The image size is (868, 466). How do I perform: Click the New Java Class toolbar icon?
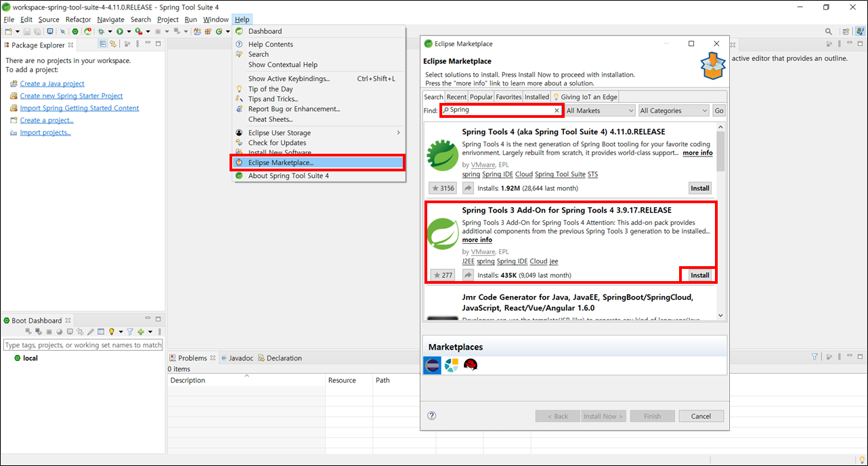(x=219, y=31)
